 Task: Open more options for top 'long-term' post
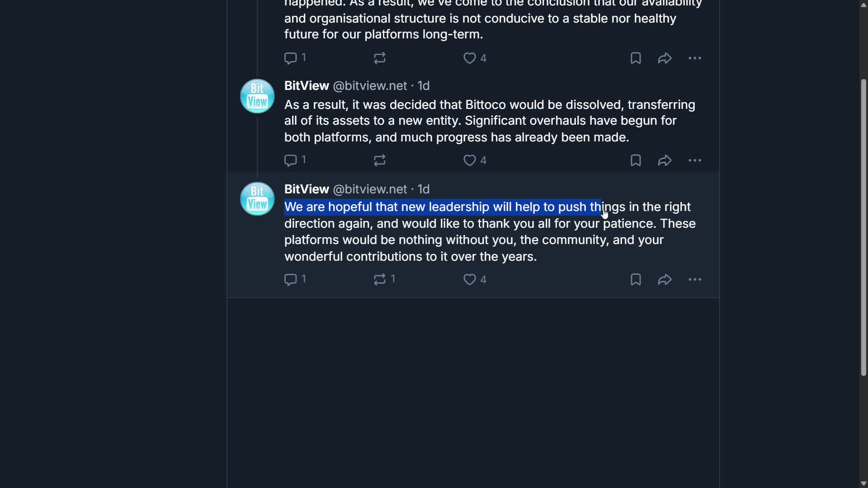tap(695, 58)
